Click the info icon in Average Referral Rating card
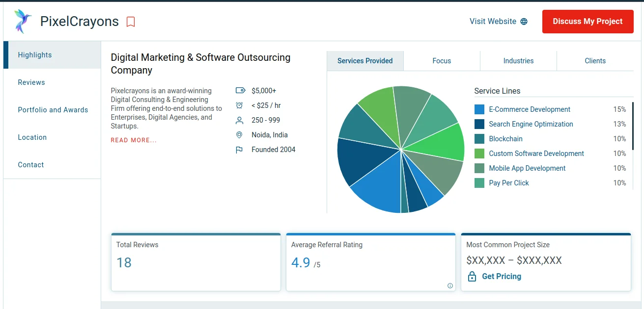 click(450, 285)
